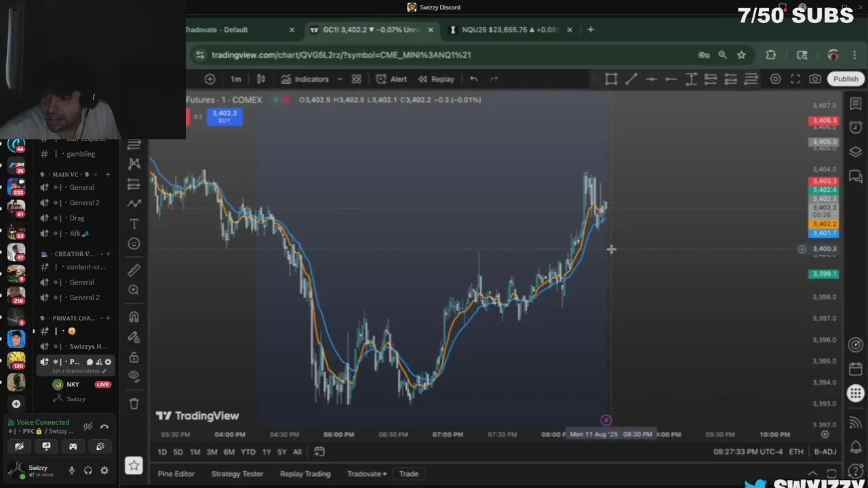This screenshot has width=868, height=488.
Task: Open the Strategy Tester tab
Action: (x=237, y=474)
